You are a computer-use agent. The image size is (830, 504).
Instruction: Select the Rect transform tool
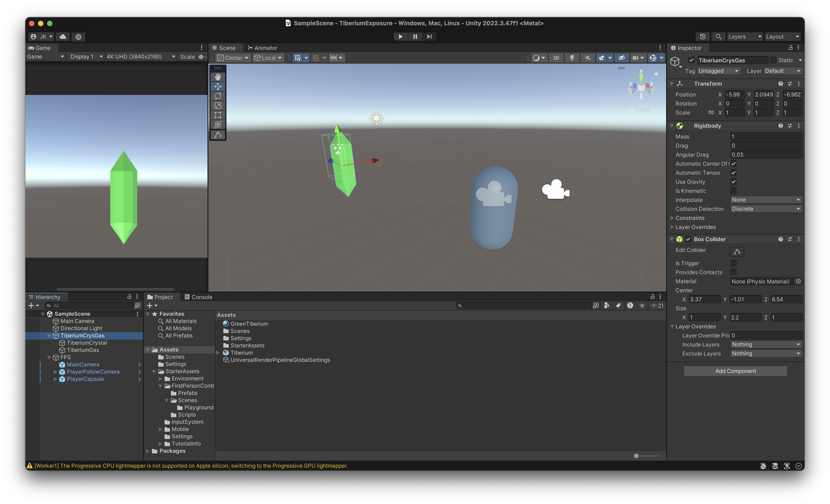[217, 115]
